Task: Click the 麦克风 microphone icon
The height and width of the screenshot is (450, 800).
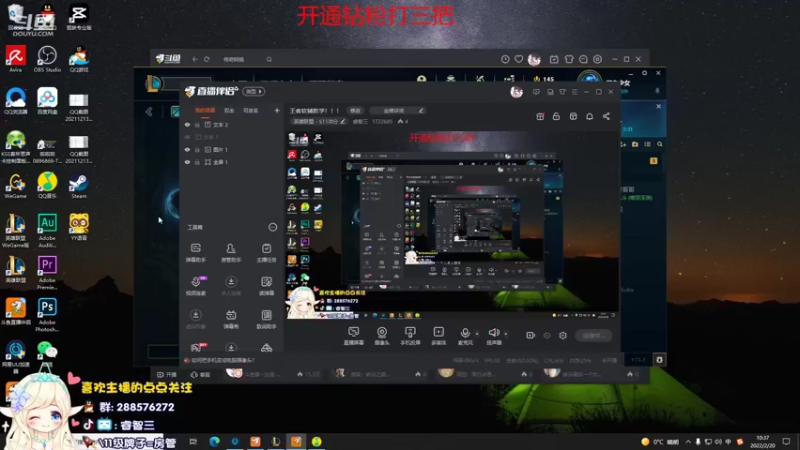Action: click(x=465, y=335)
